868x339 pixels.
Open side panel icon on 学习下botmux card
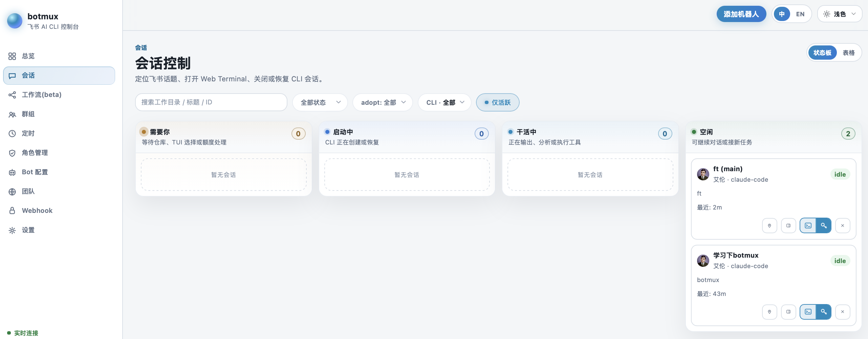pos(788,312)
